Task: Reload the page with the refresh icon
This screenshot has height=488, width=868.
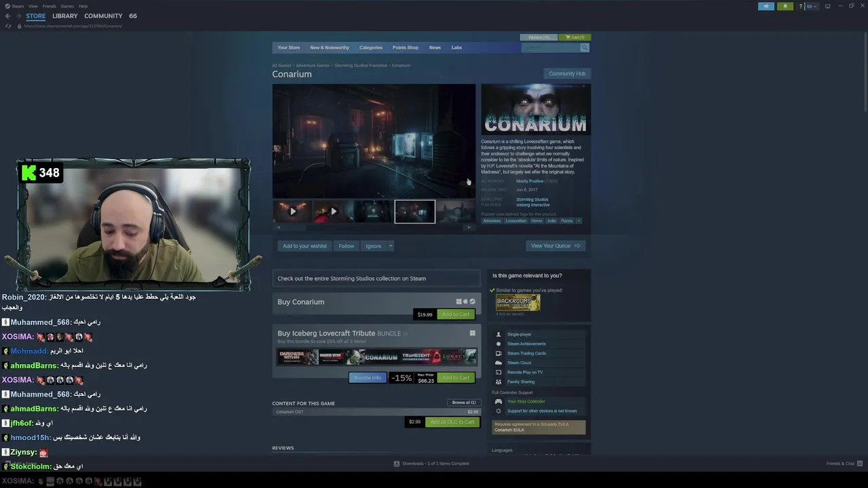Action: click(8, 26)
